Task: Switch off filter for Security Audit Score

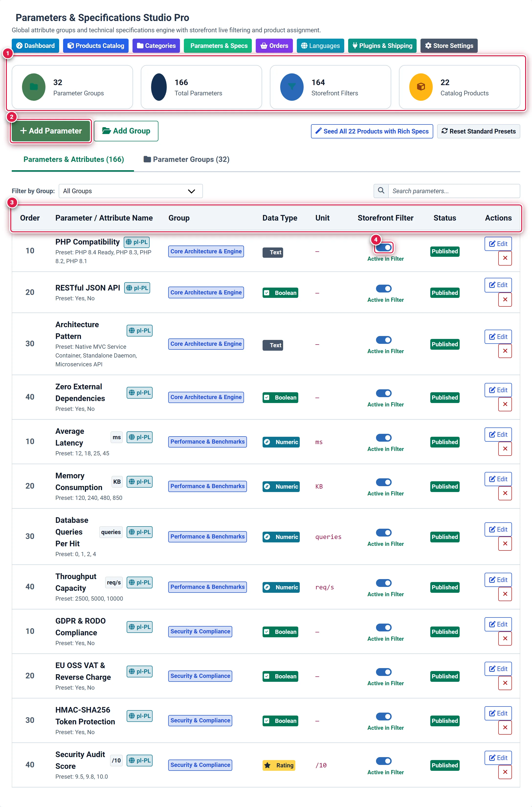Action: (x=384, y=761)
